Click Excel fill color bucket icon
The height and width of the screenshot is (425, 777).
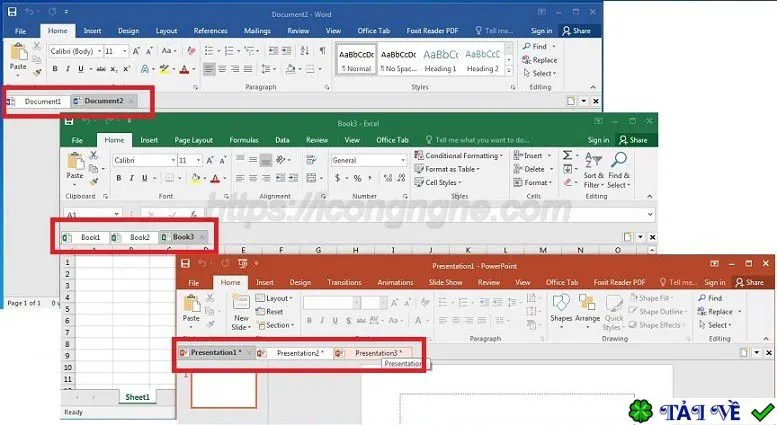point(195,178)
